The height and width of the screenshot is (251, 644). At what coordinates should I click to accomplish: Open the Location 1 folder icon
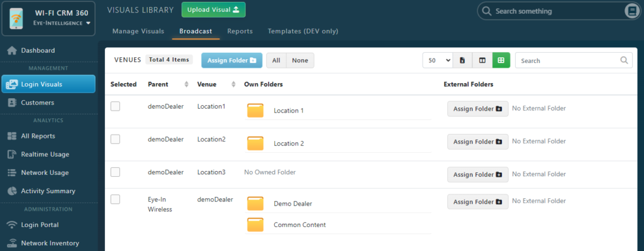pyautogui.click(x=255, y=111)
